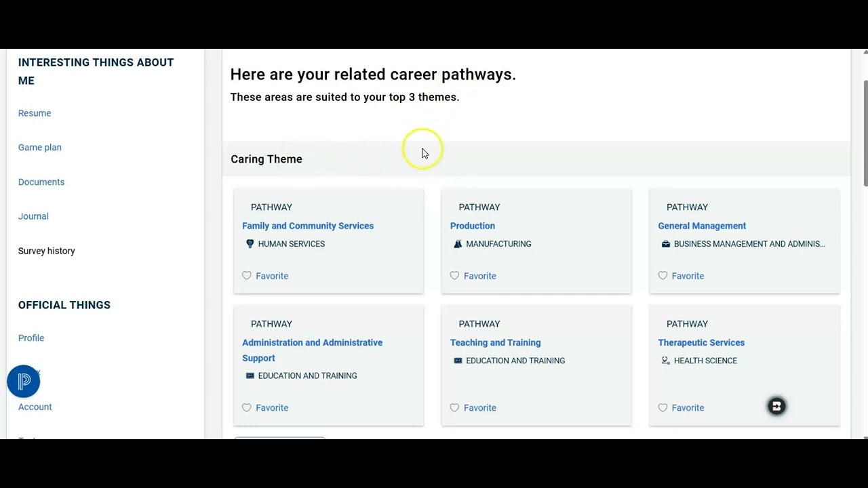Open Documents in sidebar
868x488 pixels.
click(41, 182)
